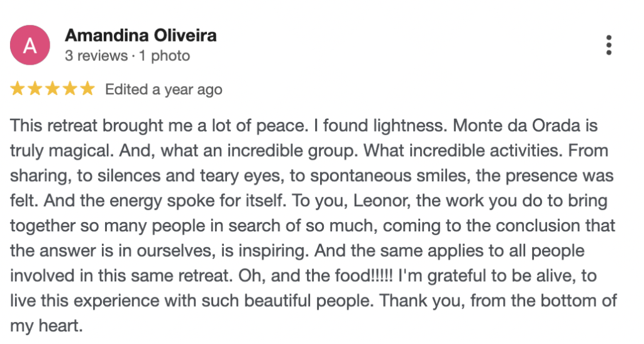This screenshot has width=644, height=344.
Task: Click the 'Edited a year ago' timestamp
Action: 164,90
